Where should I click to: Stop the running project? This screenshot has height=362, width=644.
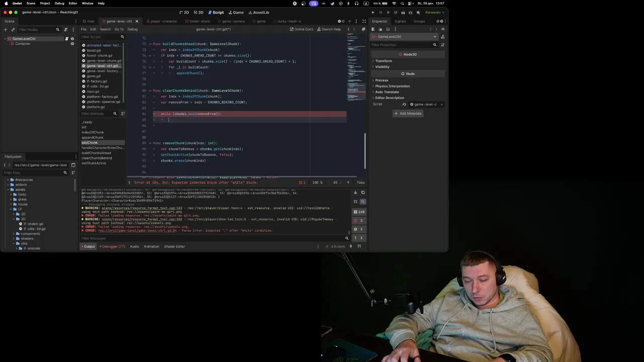tap(388, 12)
